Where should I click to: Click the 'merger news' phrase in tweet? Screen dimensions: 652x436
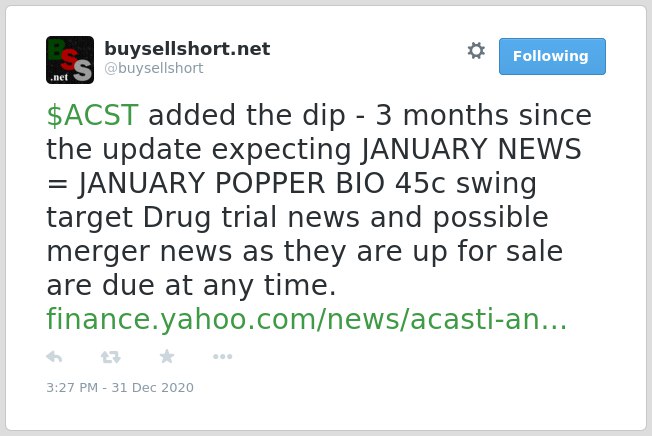(x=139, y=251)
